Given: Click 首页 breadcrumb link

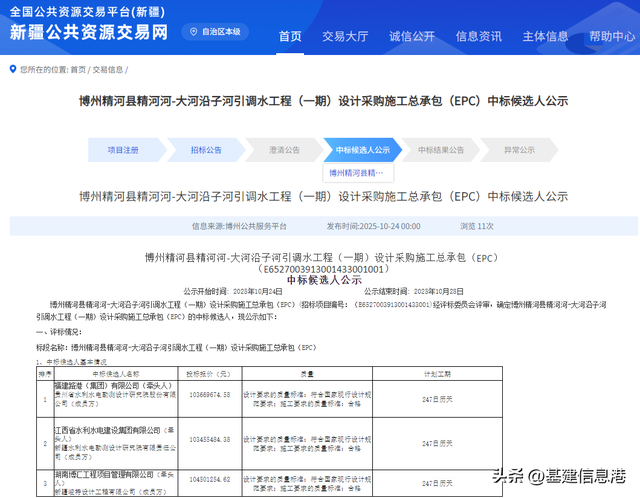Looking at the screenshot, I should pos(78,70).
